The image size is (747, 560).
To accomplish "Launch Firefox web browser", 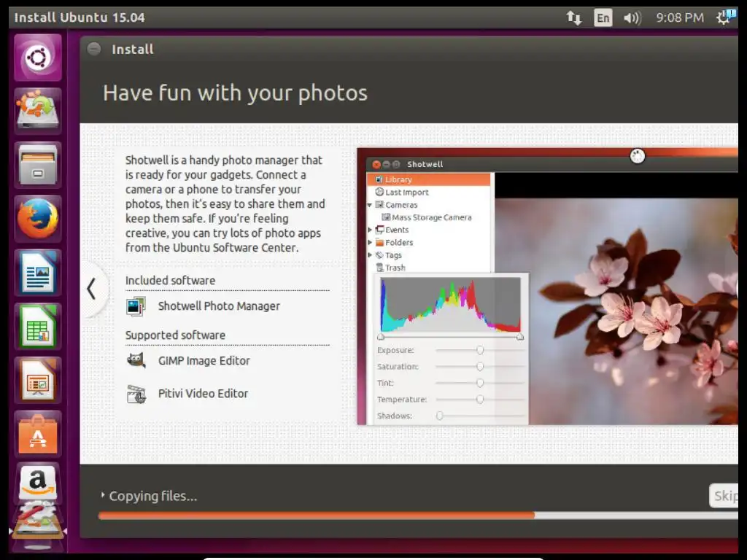I will (38, 219).
